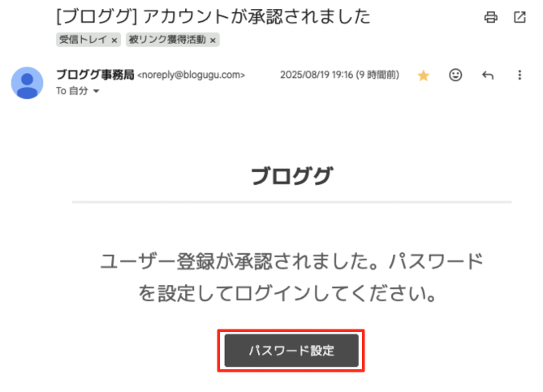Screen dimensions: 543x392
Task: Click sender name ブロググ事務局
Action: 95,75
